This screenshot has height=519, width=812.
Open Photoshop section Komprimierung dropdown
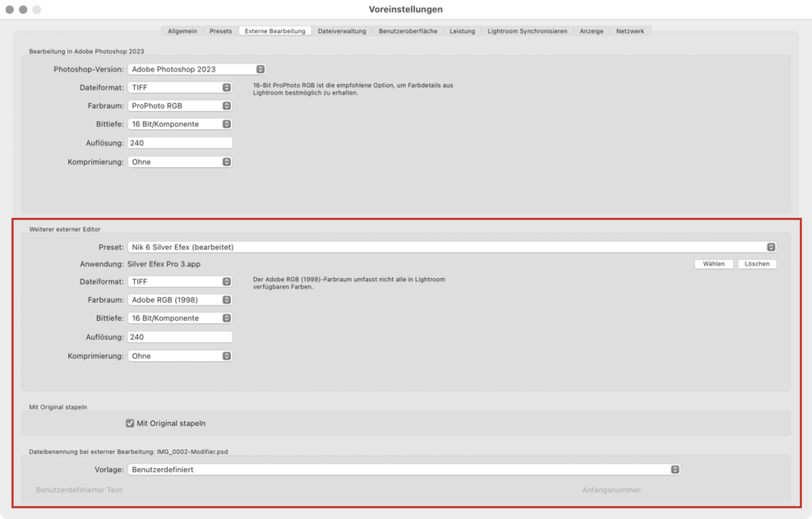[x=180, y=162]
